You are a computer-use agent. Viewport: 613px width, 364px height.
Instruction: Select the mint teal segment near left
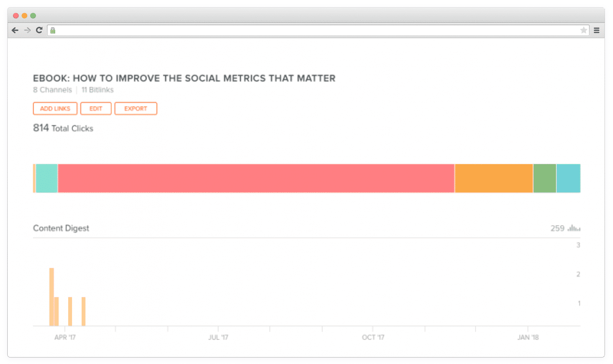point(46,178)
